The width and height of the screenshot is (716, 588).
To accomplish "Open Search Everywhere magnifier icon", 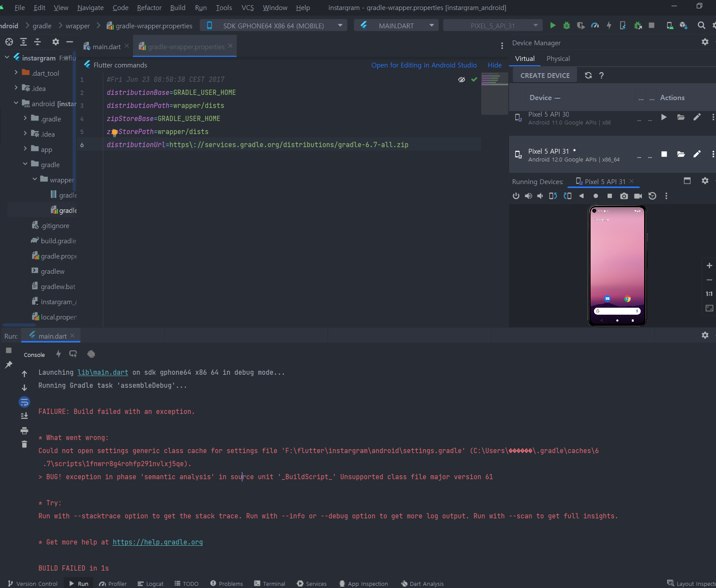I will 701,26.
